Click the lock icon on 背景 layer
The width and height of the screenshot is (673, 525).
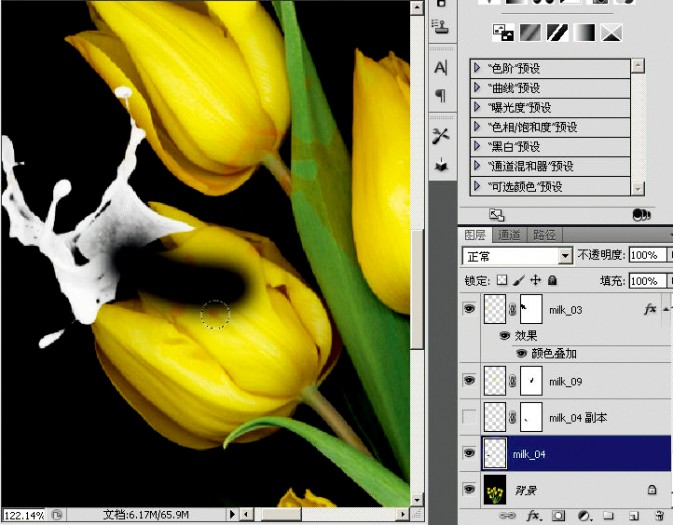(x=652, y=490)
